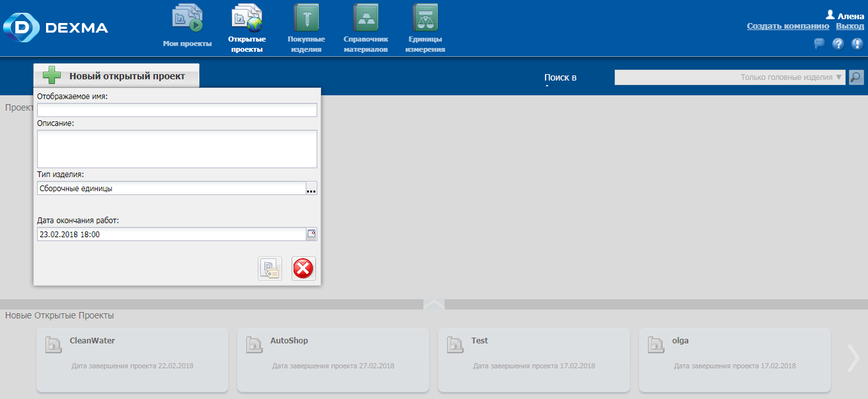Open the Покупные изделия icon
868x399 pixels.
pos(306,19)
